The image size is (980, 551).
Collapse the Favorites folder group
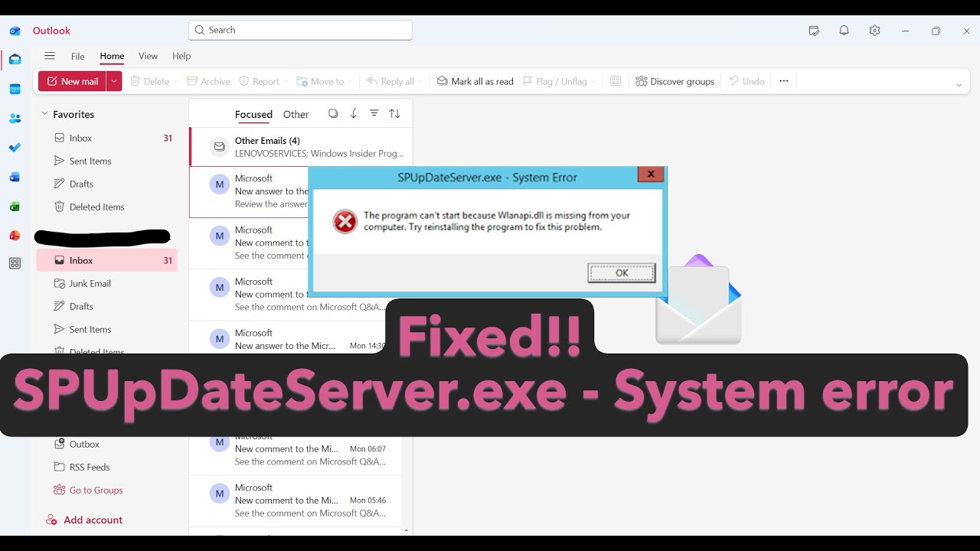(x=45, y=114)
